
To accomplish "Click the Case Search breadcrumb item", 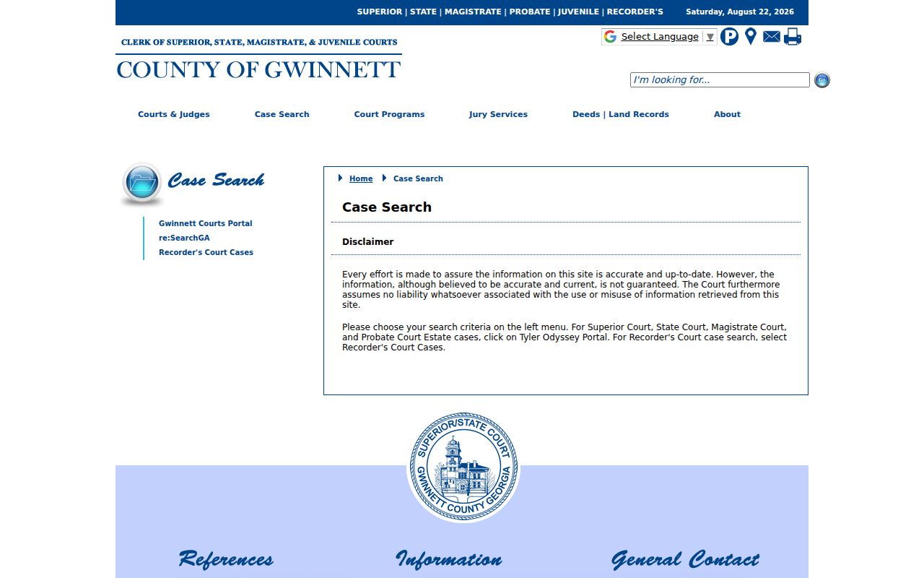I will click(x=418, y=178).
